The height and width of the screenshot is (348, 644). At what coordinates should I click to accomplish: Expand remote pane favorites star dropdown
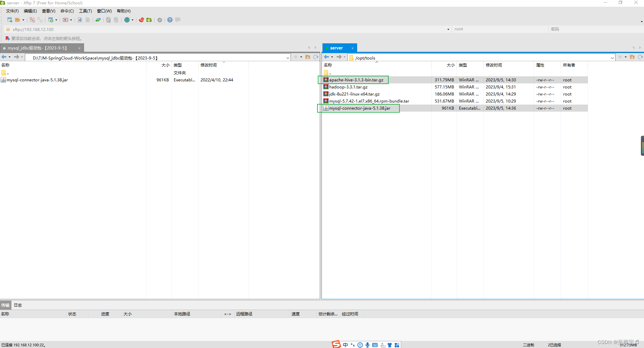pos(626,57)
